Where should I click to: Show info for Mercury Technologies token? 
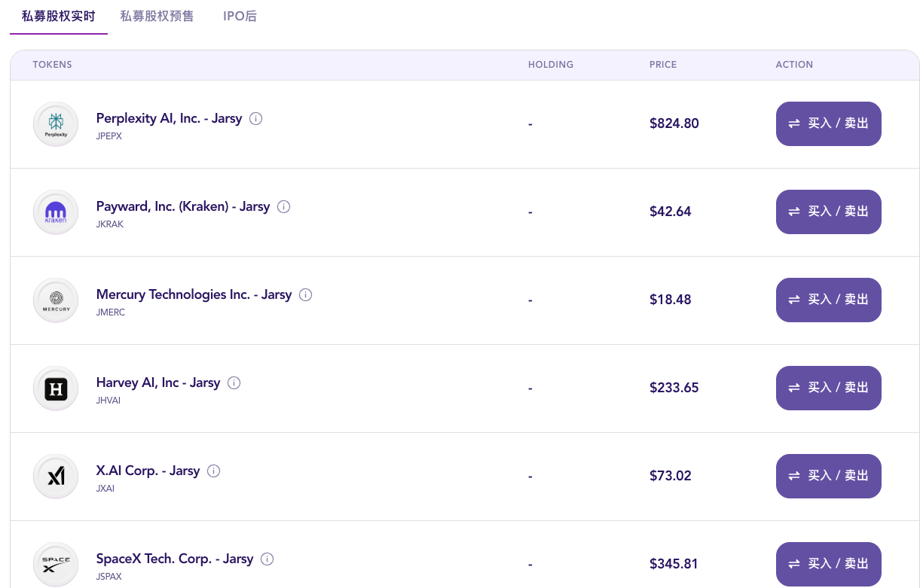click(305, 295)
